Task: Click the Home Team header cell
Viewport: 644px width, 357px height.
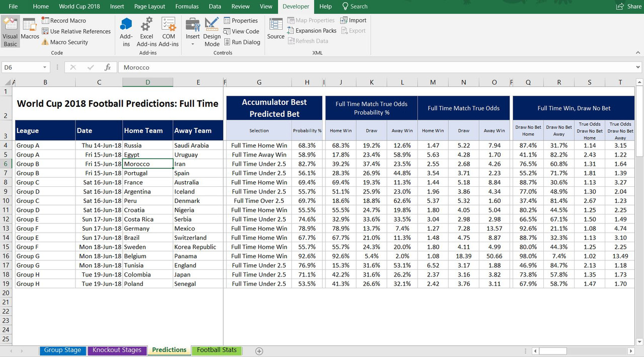Action: point(147,130)
